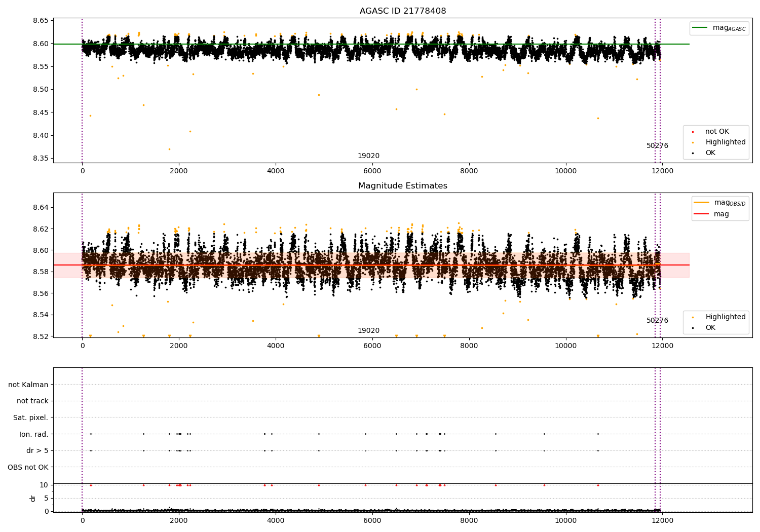Click the "not Kalman" row label
This screenshot has width=760, height=532.
(28, 385)
